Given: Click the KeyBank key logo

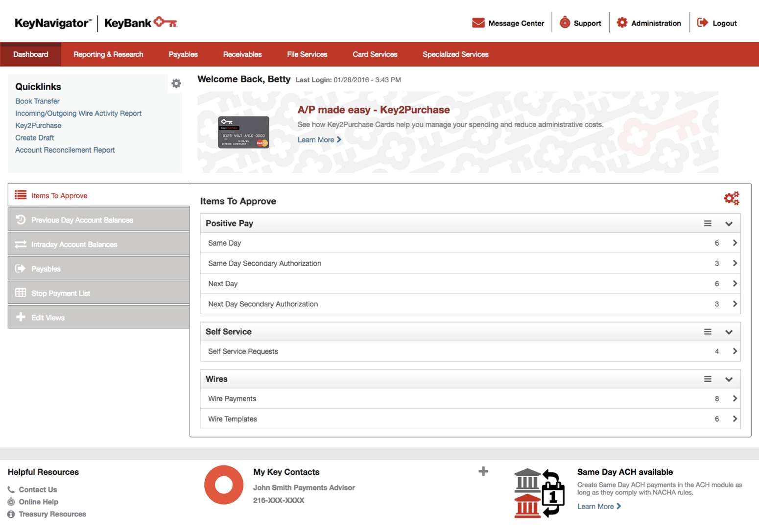Looking at the screenshot, I should (x=166, y=22).
